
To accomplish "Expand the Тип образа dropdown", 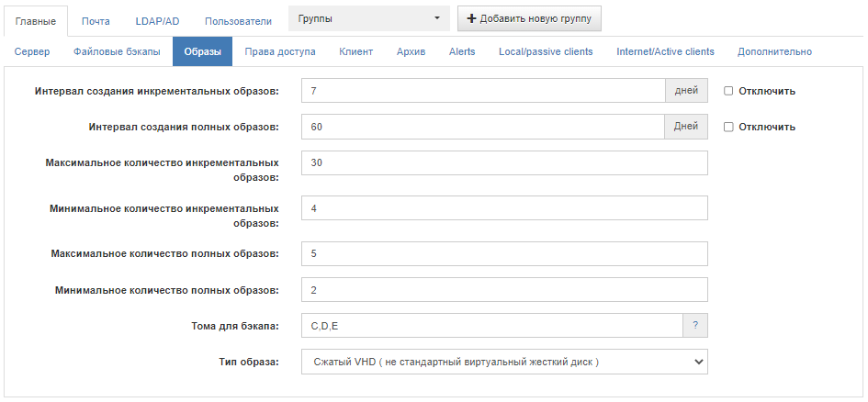I will [504, 363].
